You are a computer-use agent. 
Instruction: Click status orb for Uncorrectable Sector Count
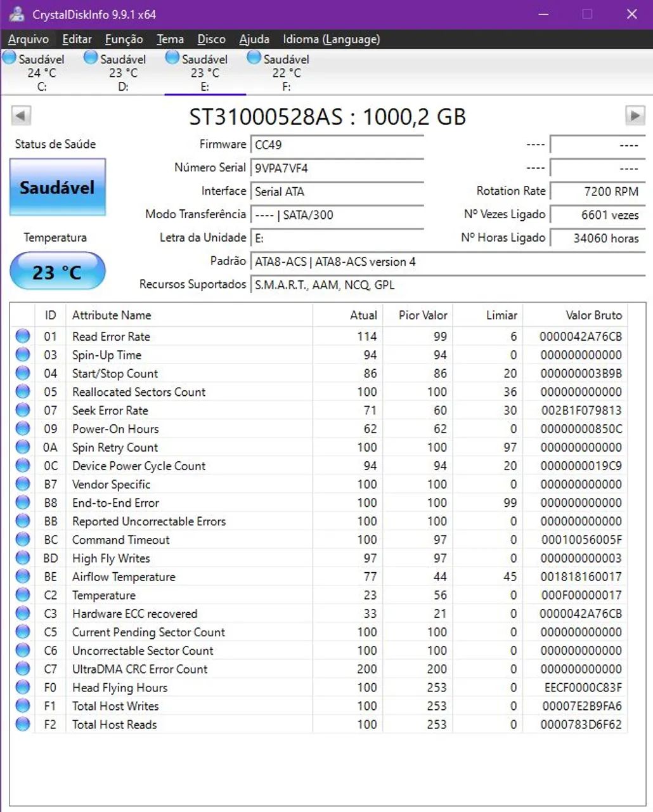23,650
